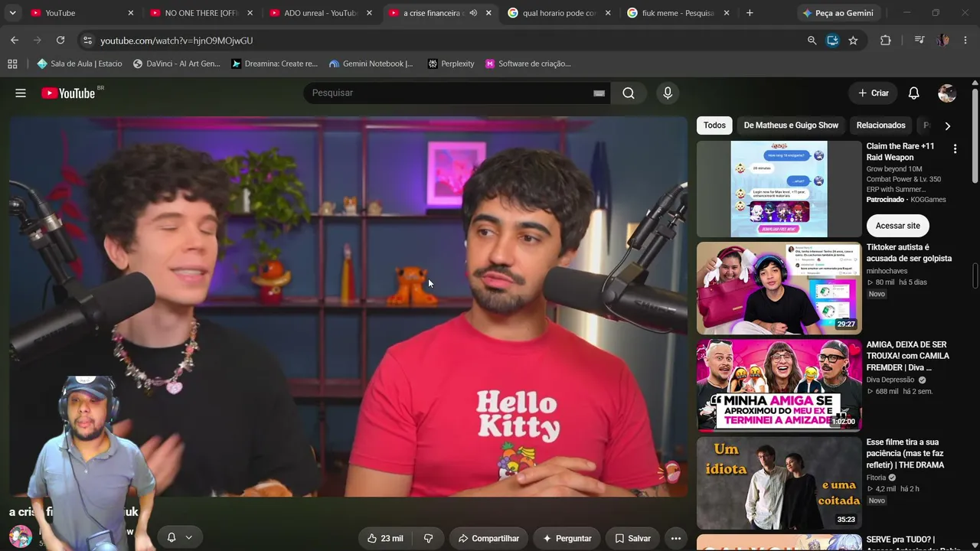This screenshot has height=551, width=980.
Task: Open the on-screen keyboard in search box
Action: click(599, 93)
